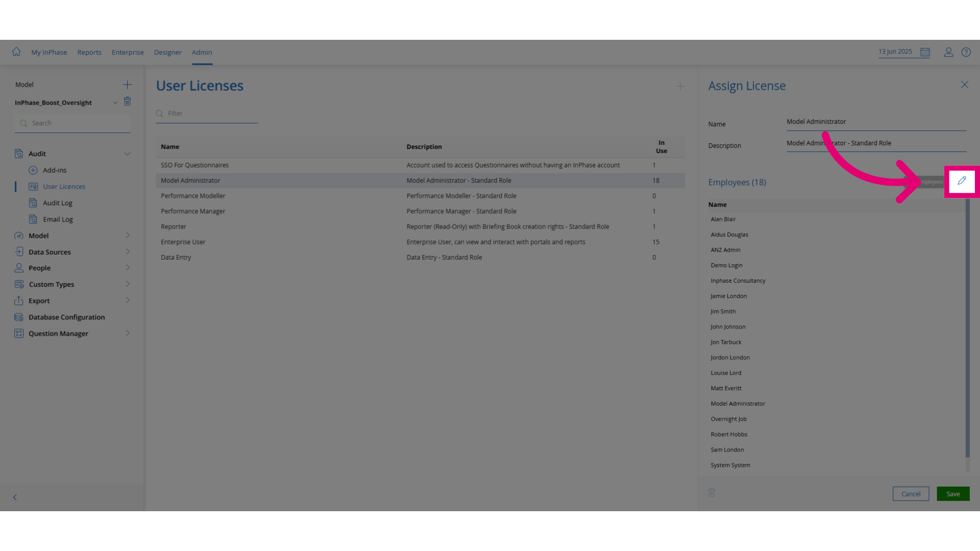The height and width of the screenshot is (551, 980).
Task: Expand the Custom Types chevron
Action: coord(128,284)
